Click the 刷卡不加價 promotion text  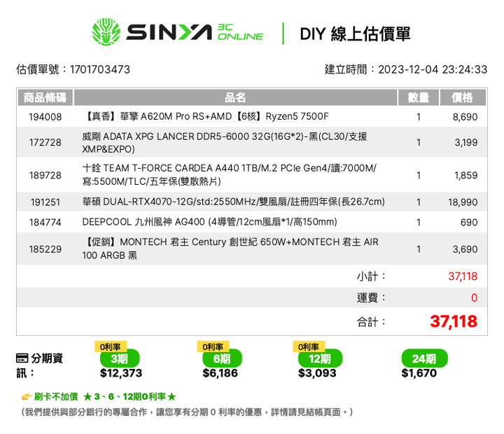click(x=56, y=397)
